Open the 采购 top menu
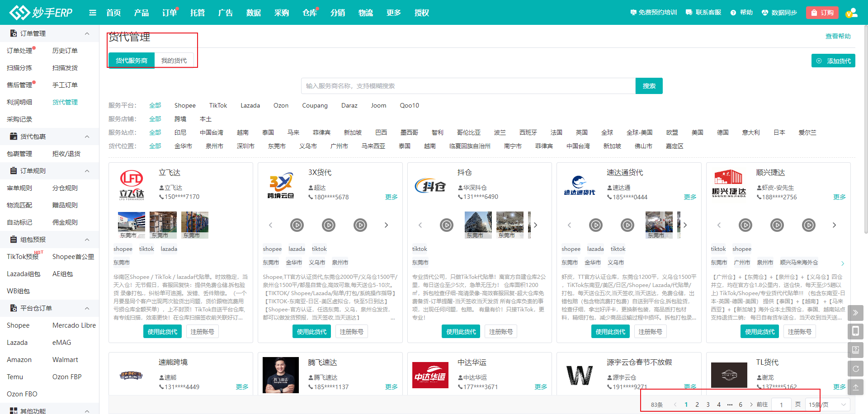The height and width of the screenshot is (414, 868). click(x=282, y=13)
